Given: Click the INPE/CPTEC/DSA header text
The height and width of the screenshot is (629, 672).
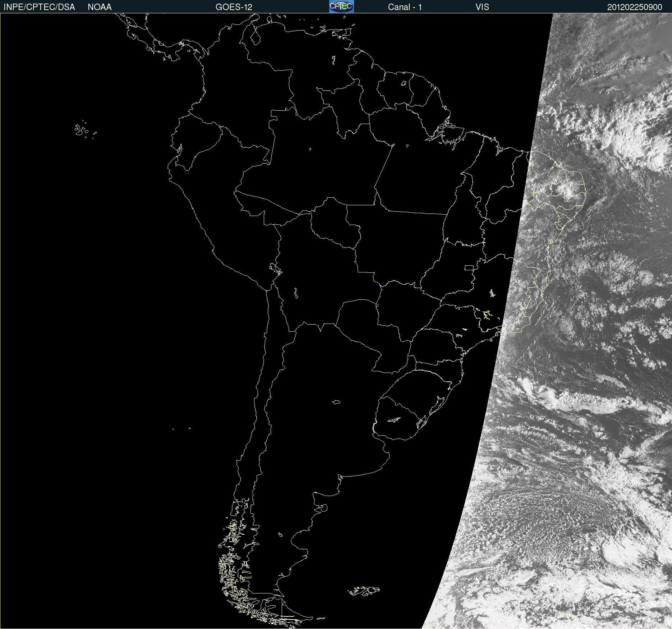Looking at the screenshot, I should point(39,7).
